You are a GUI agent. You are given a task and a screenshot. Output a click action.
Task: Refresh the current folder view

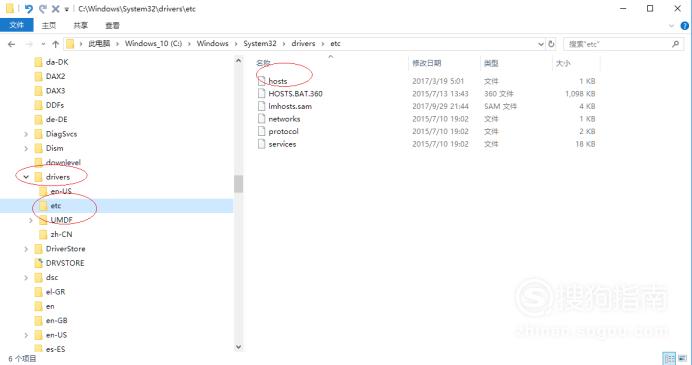click(551, 44)
